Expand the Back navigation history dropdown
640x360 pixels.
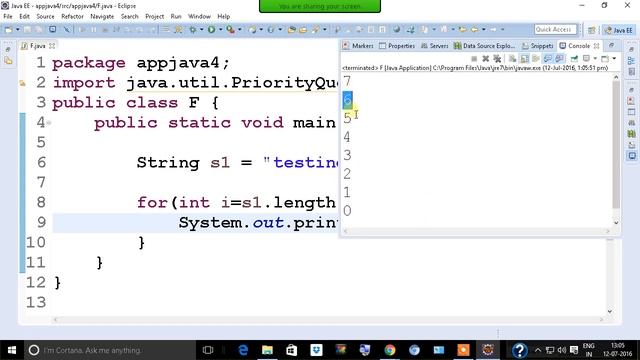coord(484,29)
